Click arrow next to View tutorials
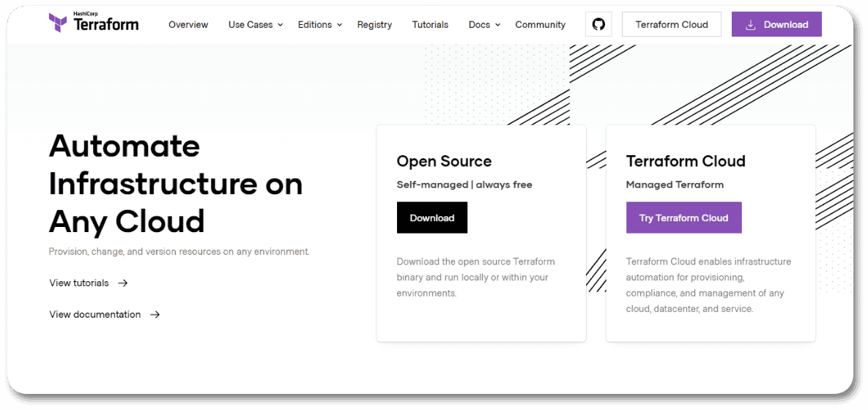This screenshot has width=868, height=410. click(x=123, y=283)
